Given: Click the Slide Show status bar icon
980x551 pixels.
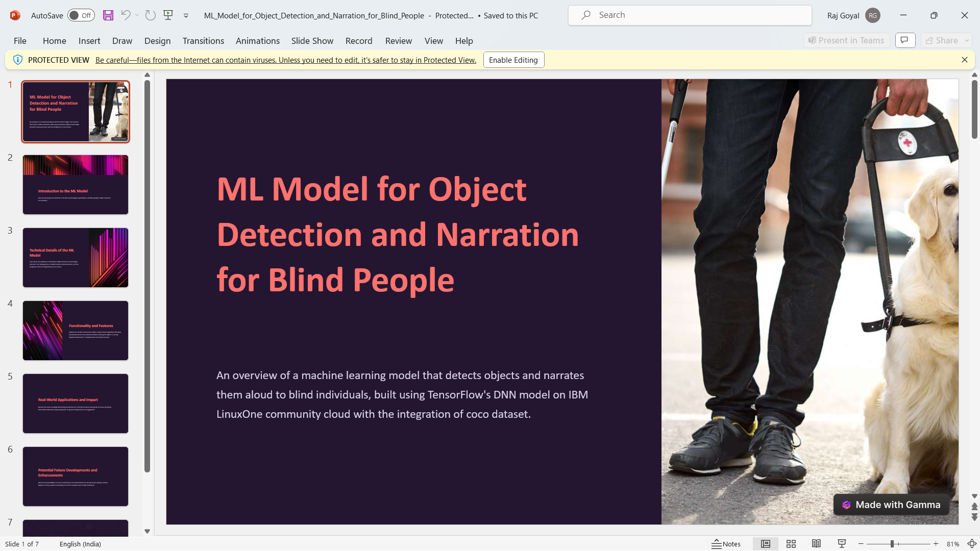Looking at the screenshot, I should pyautogui.click(x=842, y=544).
